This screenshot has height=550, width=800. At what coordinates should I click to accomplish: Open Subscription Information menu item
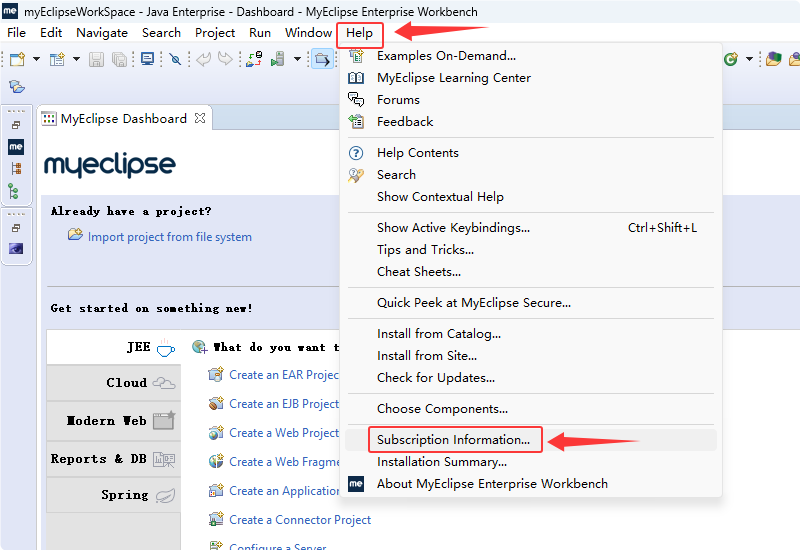coord(531,440)
